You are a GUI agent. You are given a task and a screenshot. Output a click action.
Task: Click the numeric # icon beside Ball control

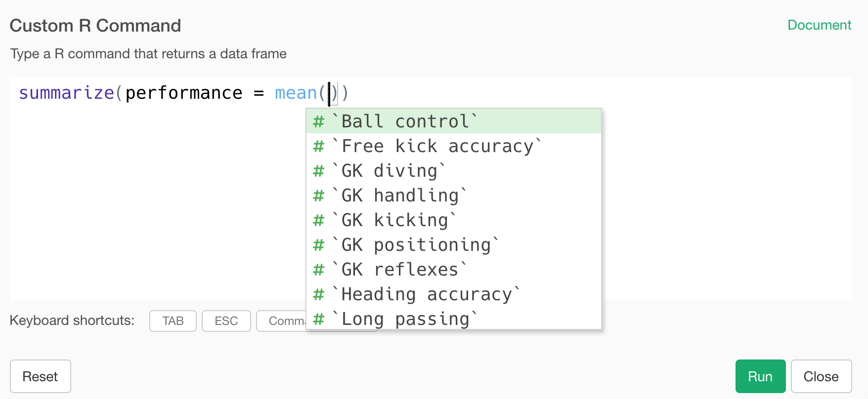coord(319,121)
